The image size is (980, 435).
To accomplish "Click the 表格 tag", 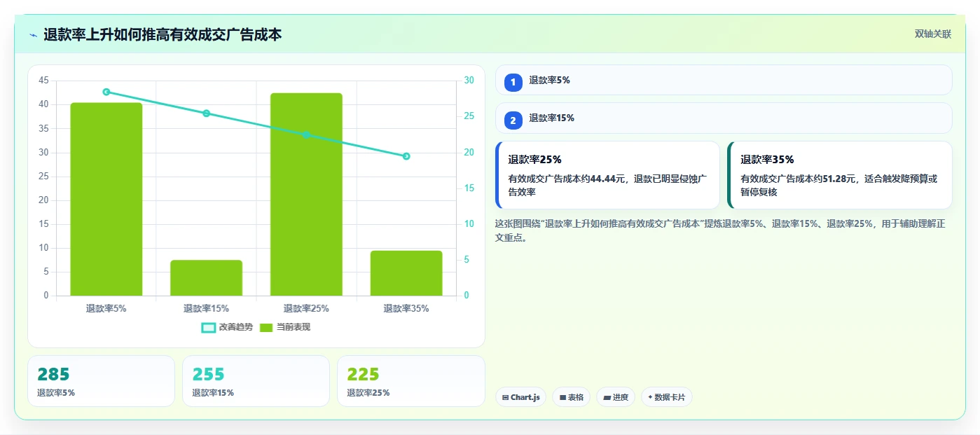I will click(x=571, y=397).
